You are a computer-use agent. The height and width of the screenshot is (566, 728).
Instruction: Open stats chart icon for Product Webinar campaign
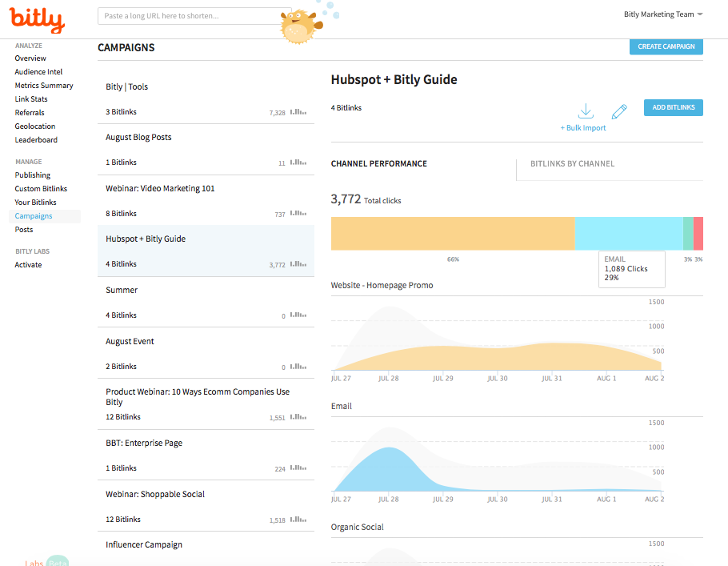click(x=298, y=417)
